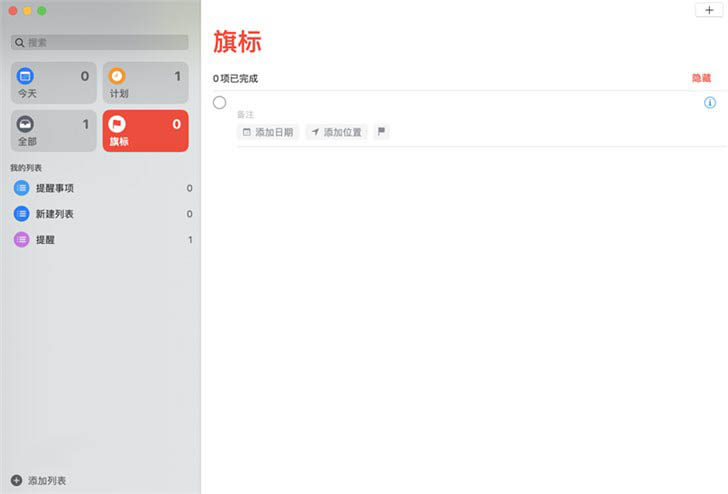Click the blue info icon on reminder

pos(710,103)
